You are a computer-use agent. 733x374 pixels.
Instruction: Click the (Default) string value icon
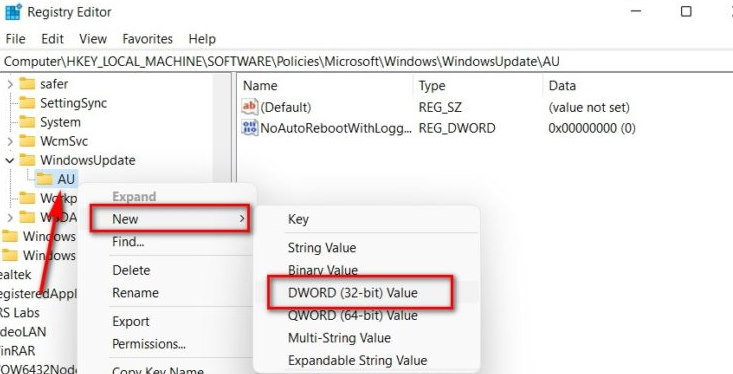[x=250, y=107]
